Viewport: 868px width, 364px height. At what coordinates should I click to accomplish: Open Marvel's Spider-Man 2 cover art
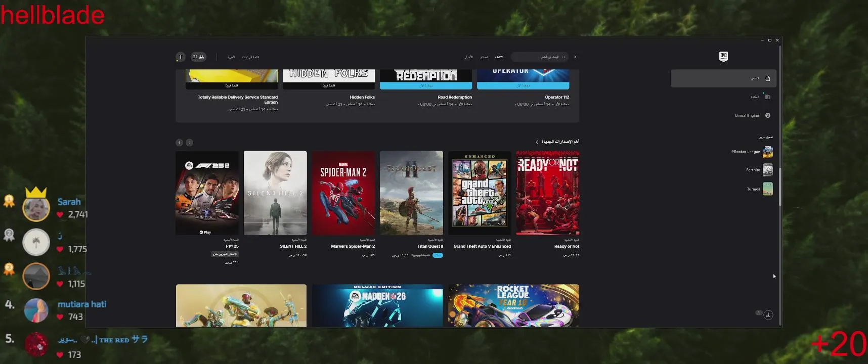pyautogui.click(x=343, y=193)
